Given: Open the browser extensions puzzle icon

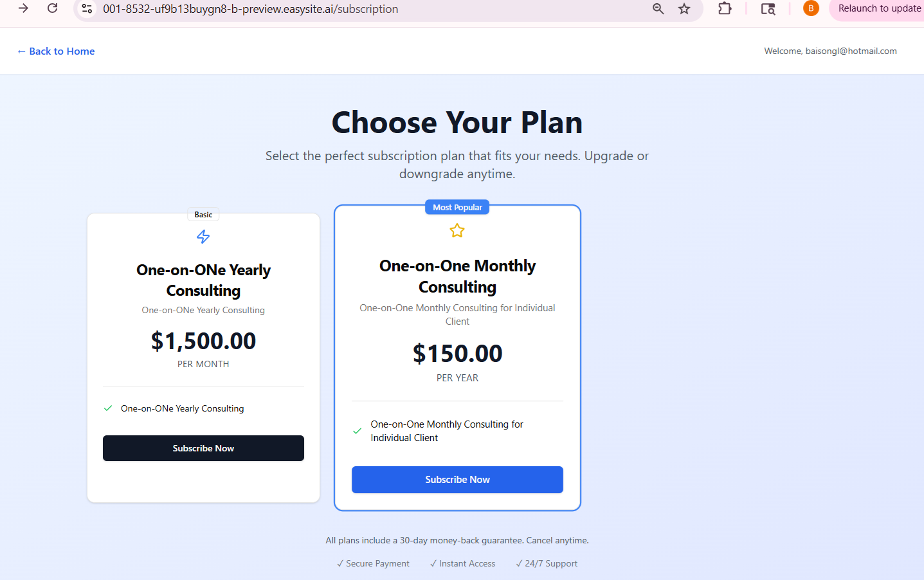Looking at the screenshot, I should 725,9.
